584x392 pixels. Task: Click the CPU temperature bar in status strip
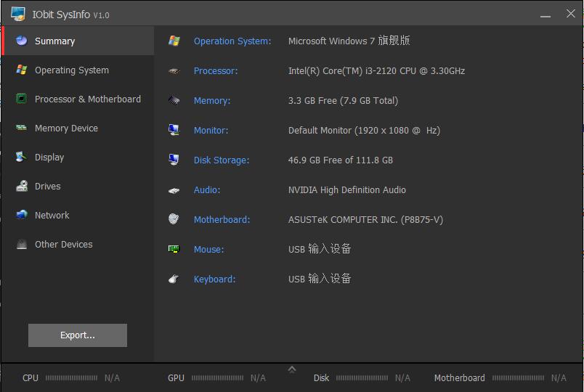71,378
